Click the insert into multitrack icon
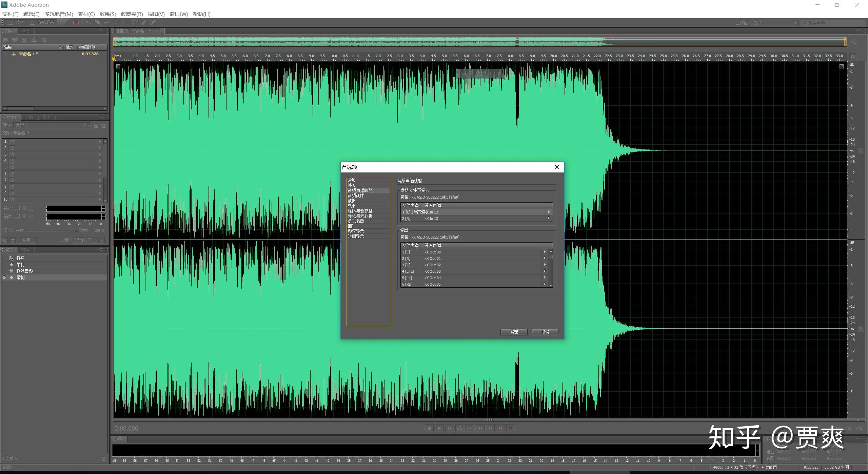This screenshot has height=474, width=868. click(x=34, y=40)
